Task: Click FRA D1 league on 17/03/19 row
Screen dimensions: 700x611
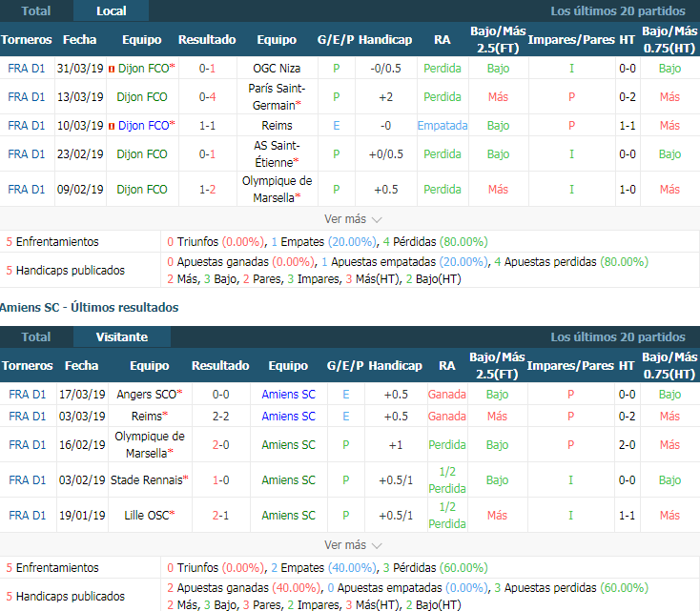Action: pyautogui.click(x=28, y=394)
